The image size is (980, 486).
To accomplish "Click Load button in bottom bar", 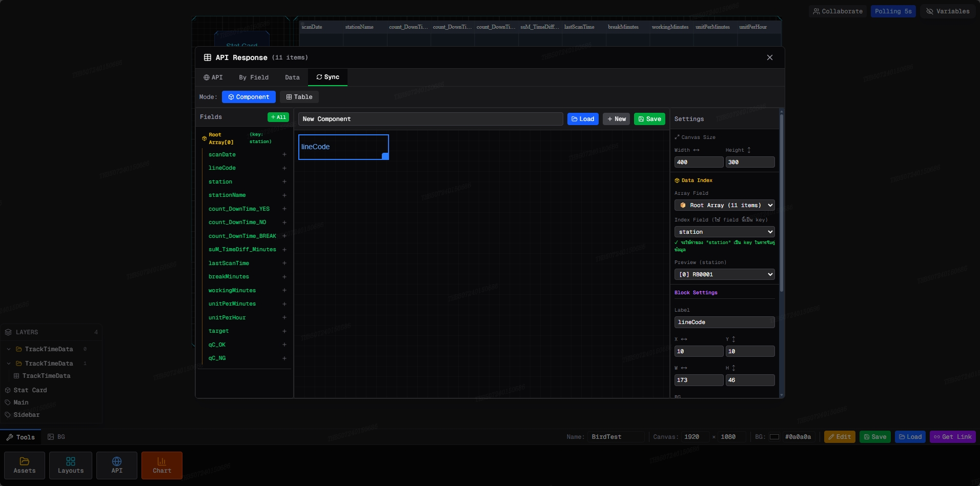I will coord(910,437).
